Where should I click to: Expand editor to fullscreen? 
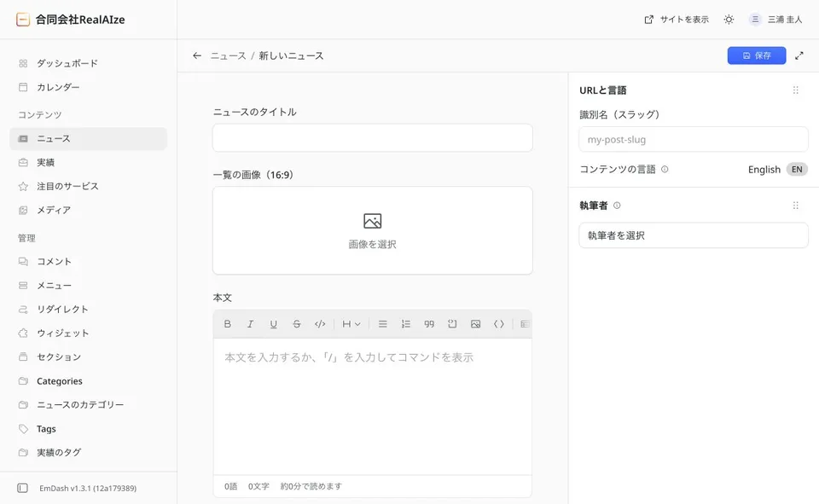(799, 55)
